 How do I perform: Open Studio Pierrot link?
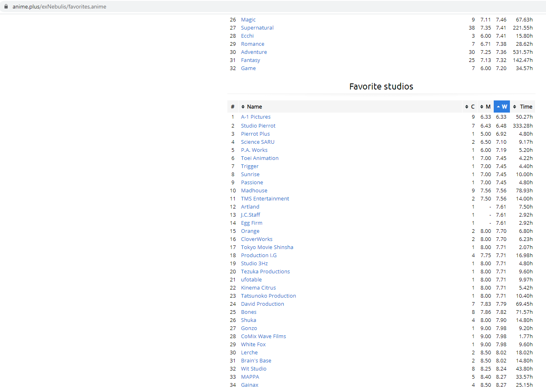(258, 126)
